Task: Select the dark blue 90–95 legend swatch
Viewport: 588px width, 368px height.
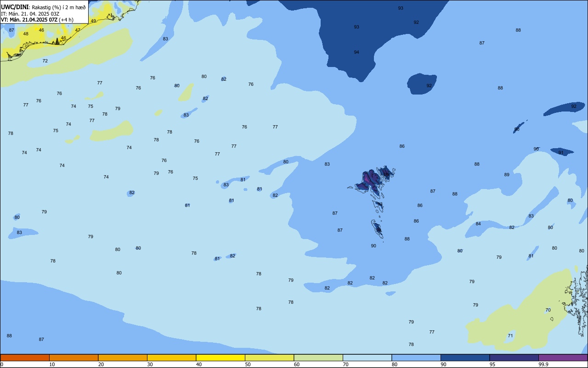Action: (x=465, y=357)
